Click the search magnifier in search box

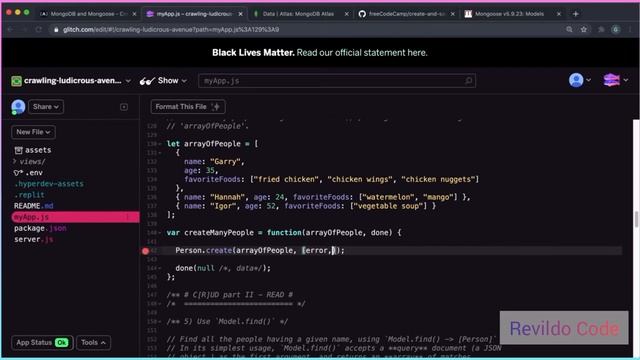[x=469, y=81]
